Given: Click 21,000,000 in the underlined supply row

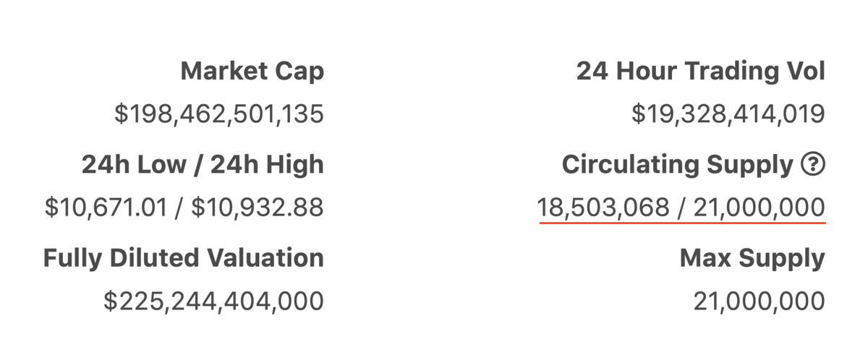Looking at the screenshot, I should pos(759,208).
